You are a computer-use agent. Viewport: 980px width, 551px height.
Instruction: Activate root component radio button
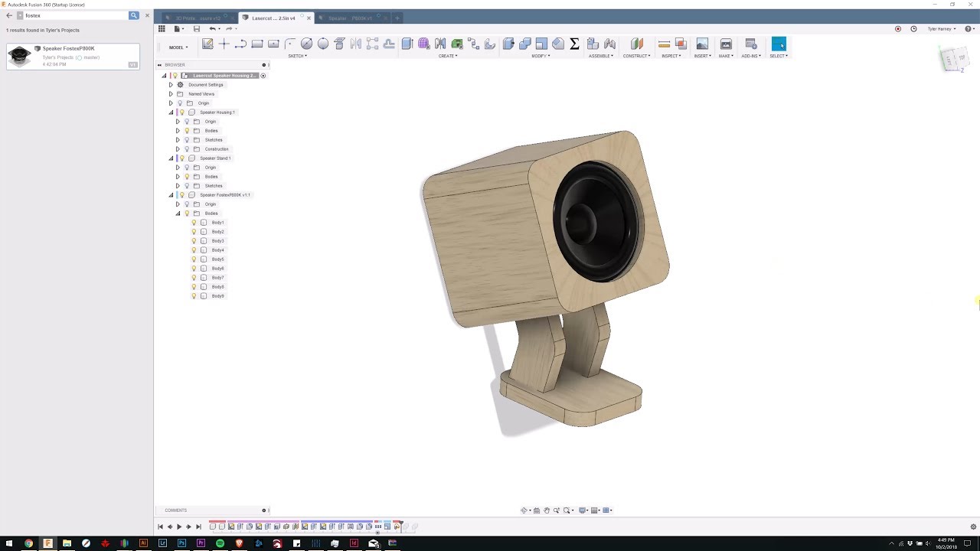tap(263, 76)
